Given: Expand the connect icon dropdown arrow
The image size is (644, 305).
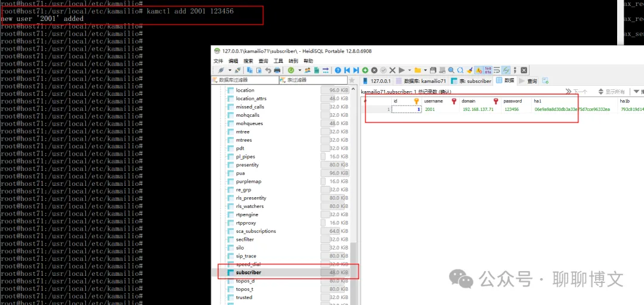Looking at the screenshot, I should [x=230, y=70].
